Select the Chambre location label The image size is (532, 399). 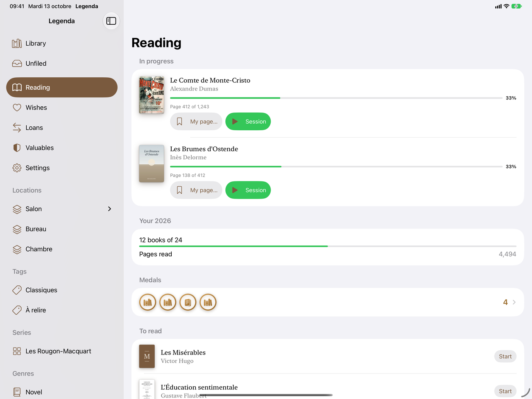(39, 249)
